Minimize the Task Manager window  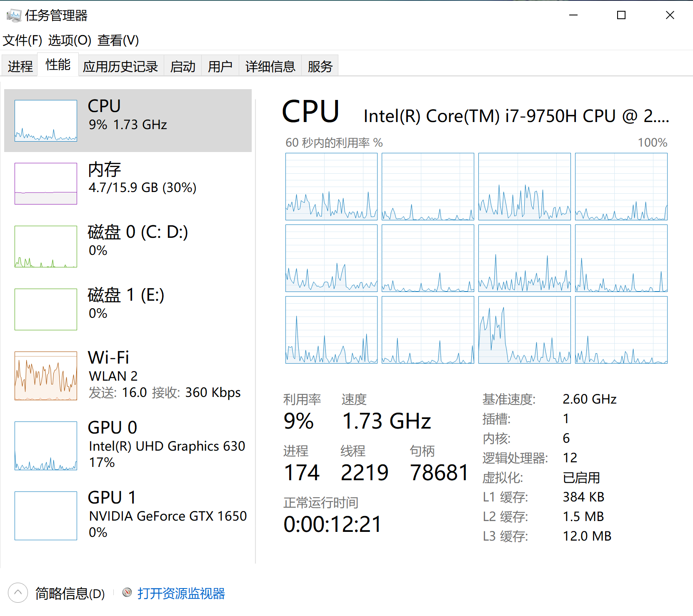point(573,15)
